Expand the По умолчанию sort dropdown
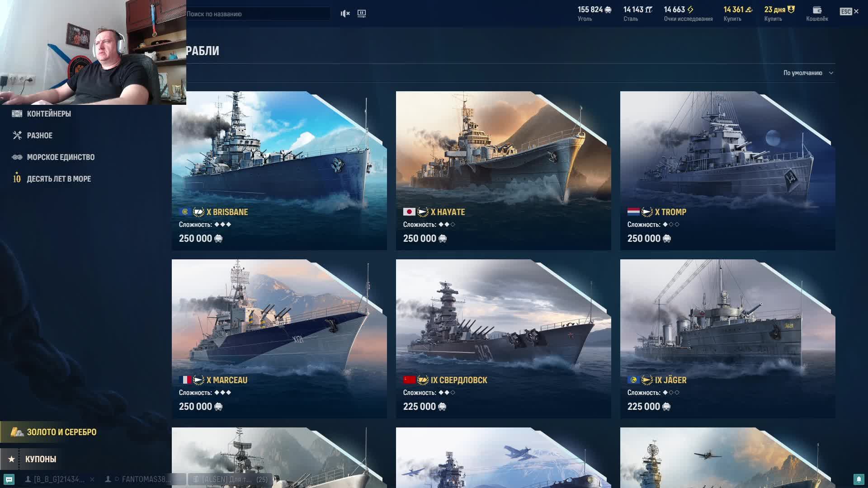The width and height of the screenshot is (868, 488). point(808,73)
